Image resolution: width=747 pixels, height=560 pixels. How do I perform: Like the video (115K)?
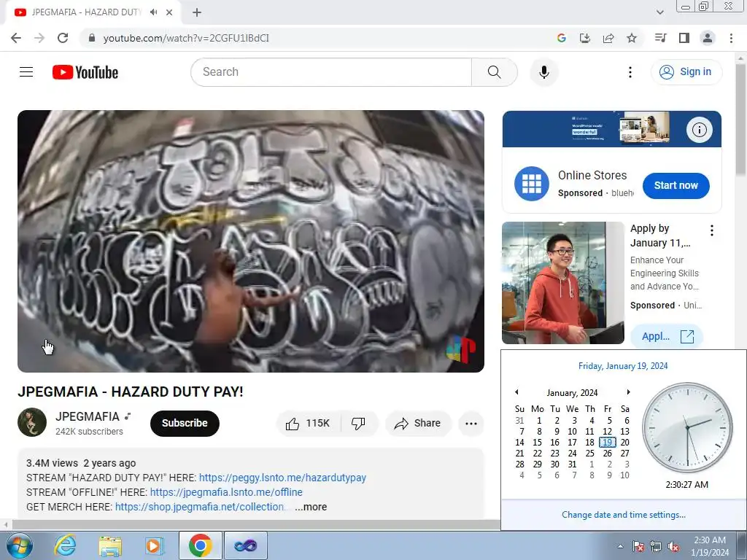309,424
